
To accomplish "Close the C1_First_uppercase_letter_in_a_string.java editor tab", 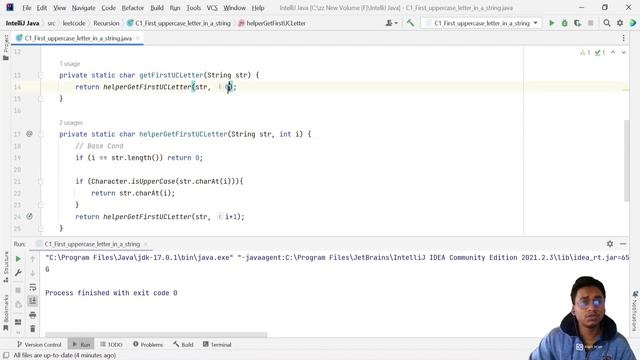I will coord(138,38).
